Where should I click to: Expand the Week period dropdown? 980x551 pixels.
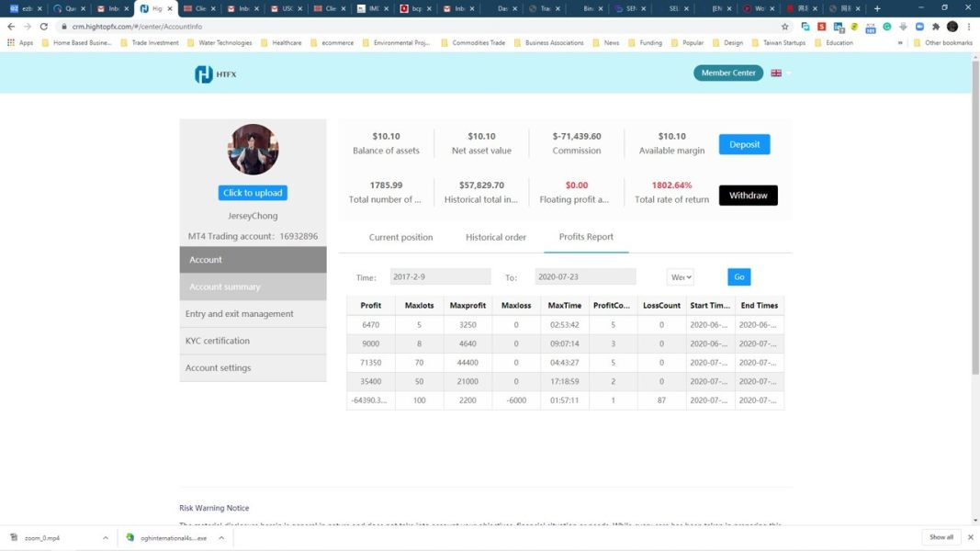pos(680,276)
